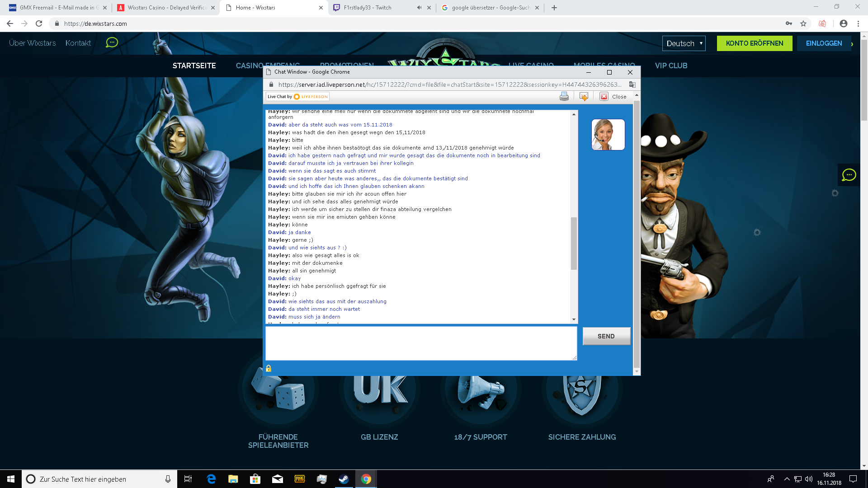Send the chat message with SEND
This screenshot has width=868, height=488.
606,336
